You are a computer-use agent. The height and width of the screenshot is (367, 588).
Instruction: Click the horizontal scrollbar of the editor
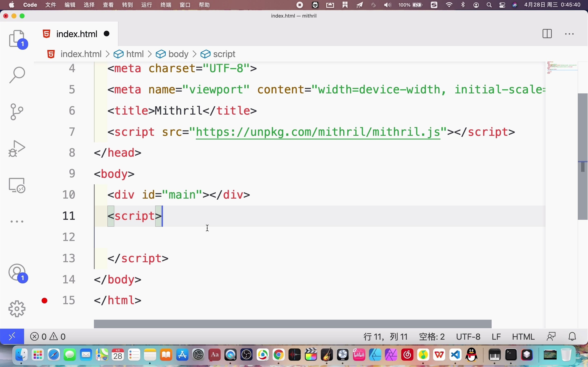(293, 324)
